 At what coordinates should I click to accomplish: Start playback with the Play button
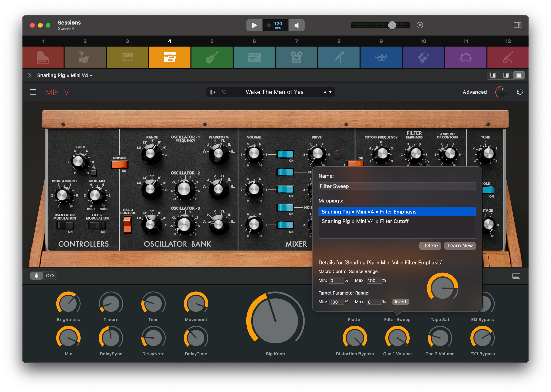pos(254,25)
